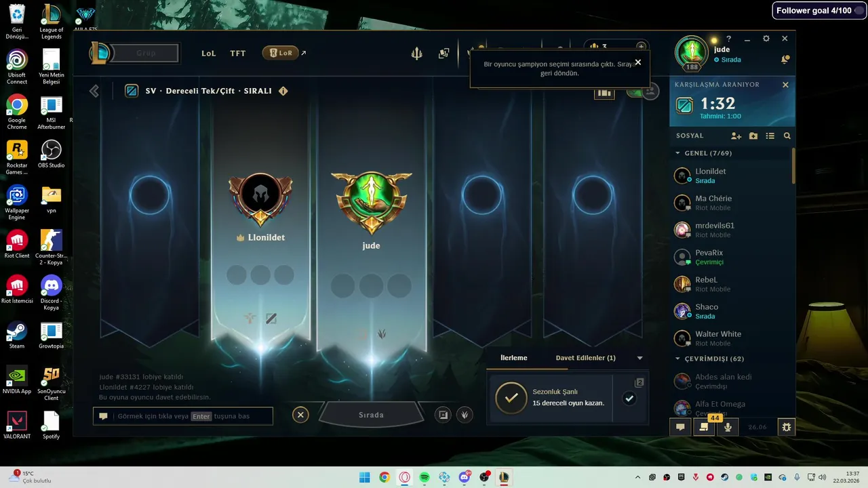Screen dimensions: 868x488
Task: Open the mission stack icon labeled 2
Action: 639,382
